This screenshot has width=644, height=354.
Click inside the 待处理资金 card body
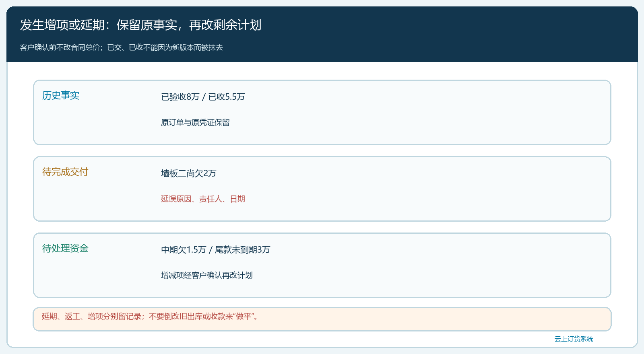[322, 265]
